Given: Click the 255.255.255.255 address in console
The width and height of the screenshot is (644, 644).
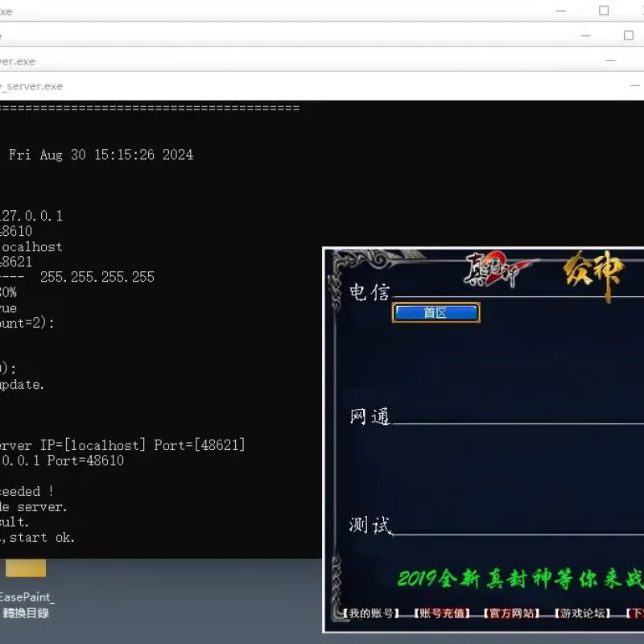Looking at the screenshot, I should click(x=97, y=277).
